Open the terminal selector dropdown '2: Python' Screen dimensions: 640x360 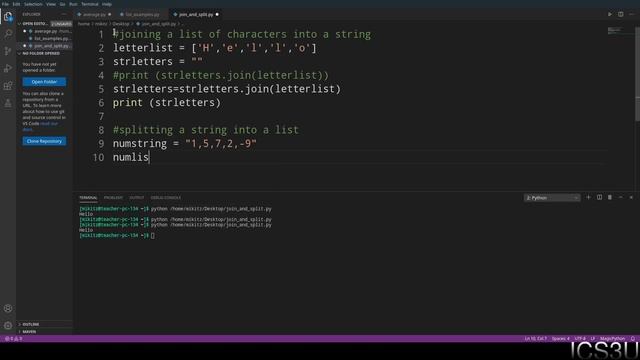click(552, 198)
